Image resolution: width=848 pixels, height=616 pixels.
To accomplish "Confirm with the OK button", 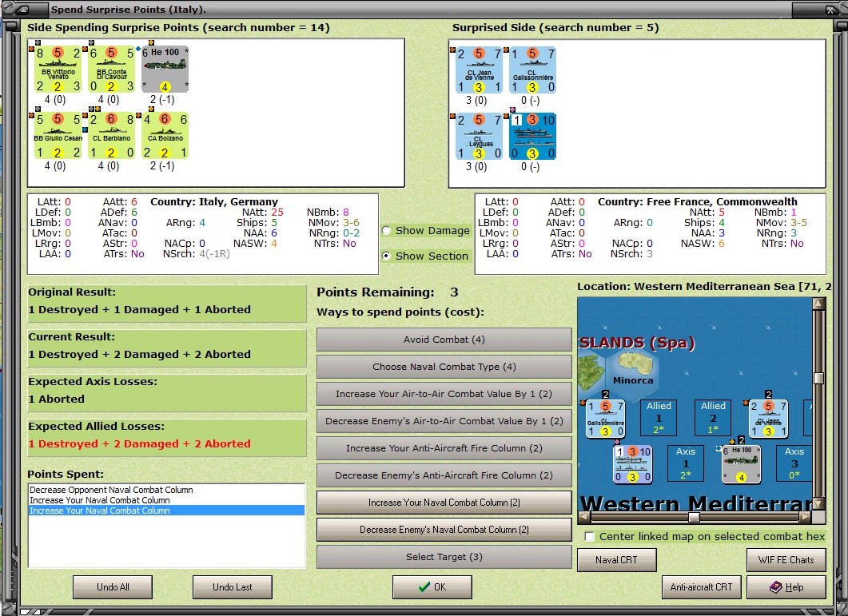I will (432, 586).
